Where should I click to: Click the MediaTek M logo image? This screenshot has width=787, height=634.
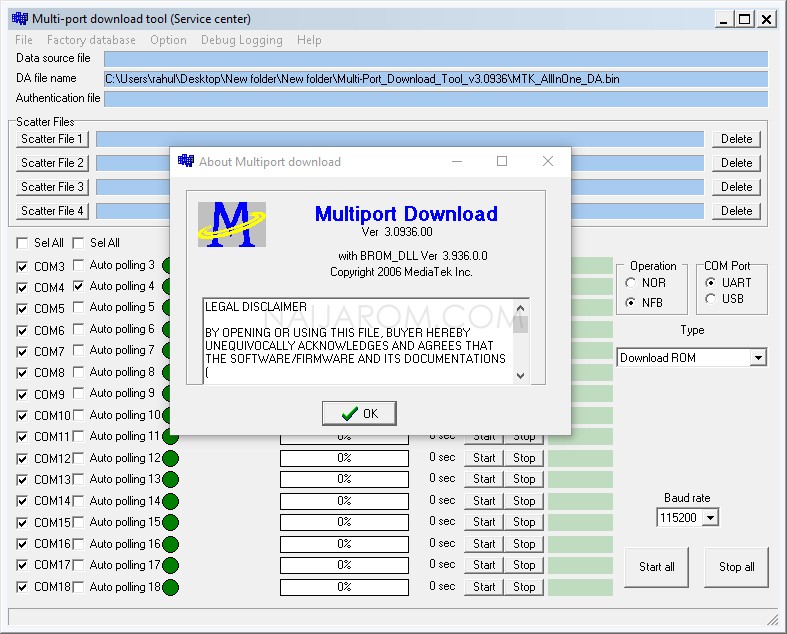pyautogui.click(x=232, y=224)
